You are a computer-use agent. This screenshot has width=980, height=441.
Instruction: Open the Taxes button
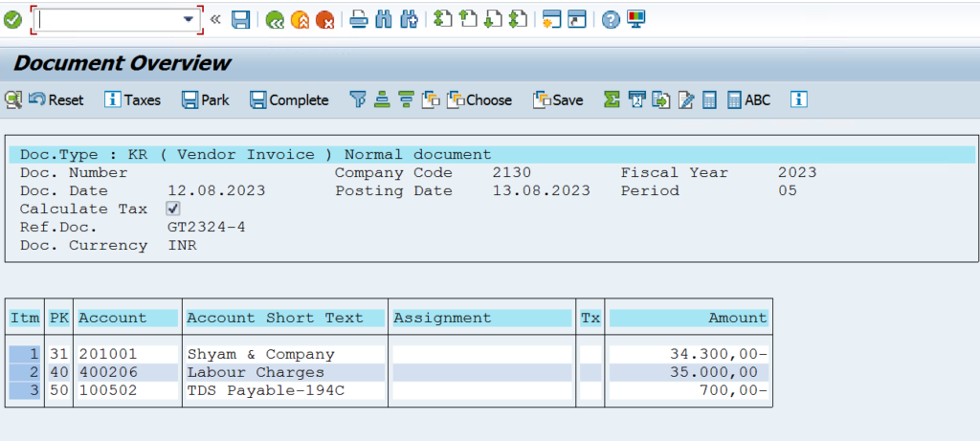[x=132, y=99]
